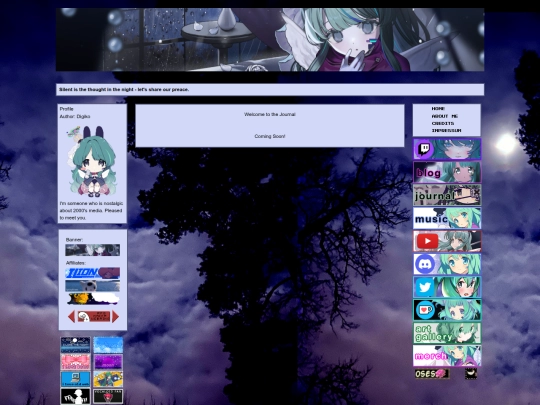This screenshot has height=405, width=540.
Task: Click the header anime banner image
Action: [270, 40]
